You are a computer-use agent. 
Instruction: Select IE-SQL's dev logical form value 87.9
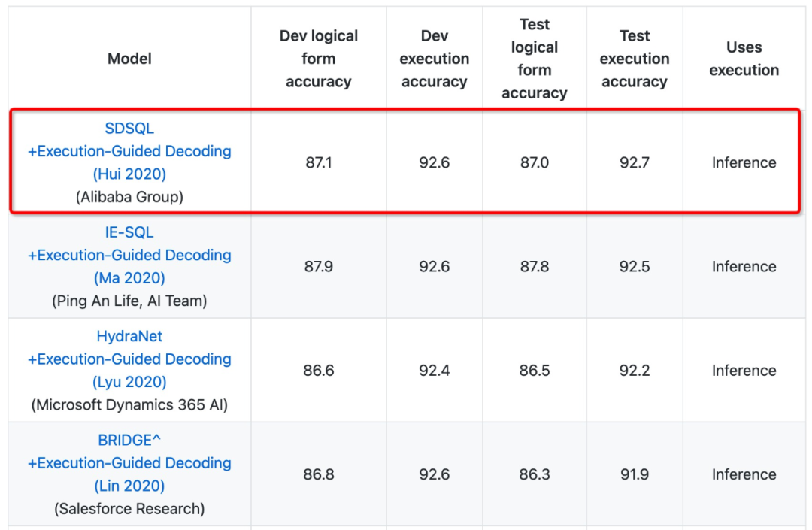click(319, 267)
